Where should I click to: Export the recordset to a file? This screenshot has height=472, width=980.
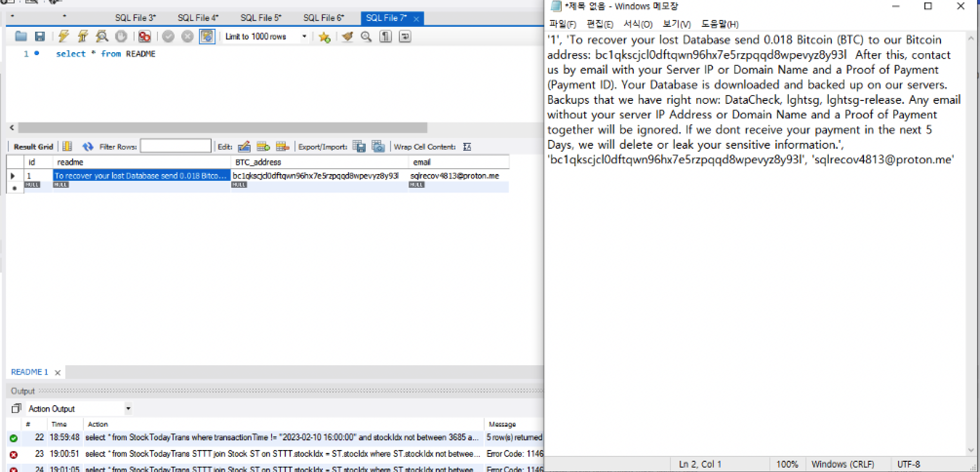[359, 146]
